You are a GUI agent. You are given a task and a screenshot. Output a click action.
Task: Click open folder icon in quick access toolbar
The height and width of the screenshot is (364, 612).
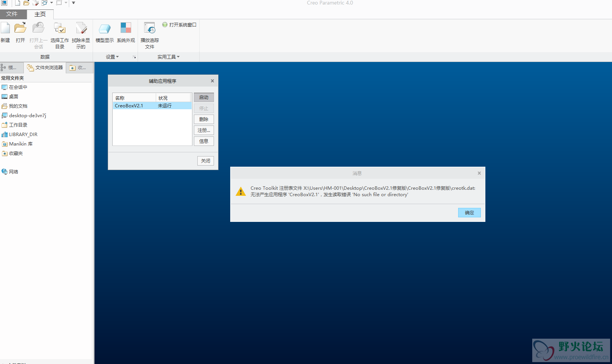pos(26,3)
